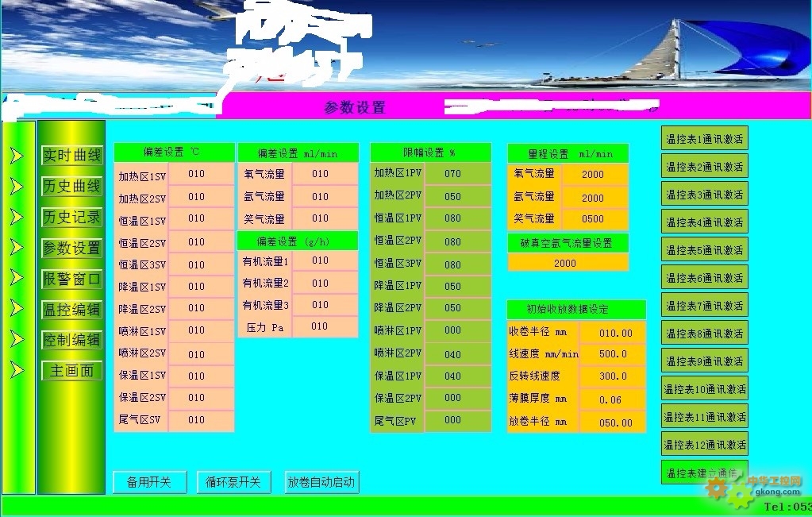Edit 线速度 mm/min value 500.0

pos(612,354)
